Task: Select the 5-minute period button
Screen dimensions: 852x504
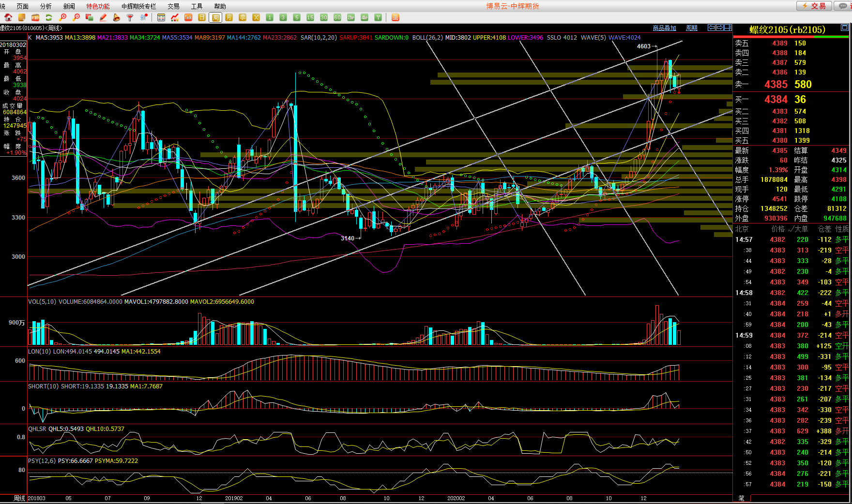Action: tap(297, 17)
